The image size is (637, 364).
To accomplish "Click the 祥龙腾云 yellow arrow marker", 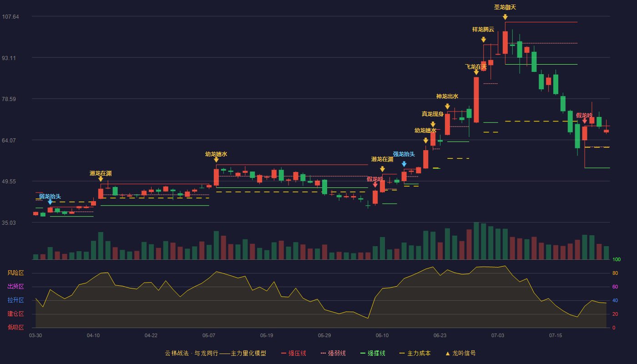I will [x=483, y=40].
